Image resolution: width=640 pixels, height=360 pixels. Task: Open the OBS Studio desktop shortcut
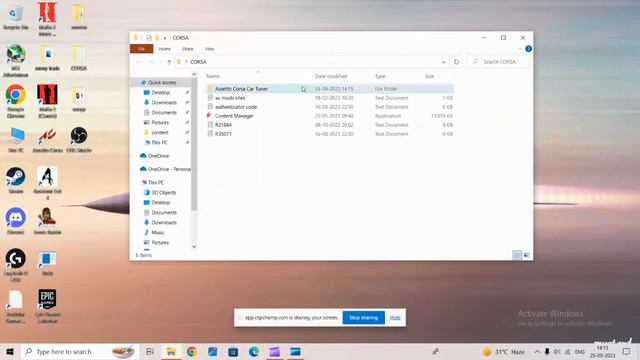(x=79, y=140)
